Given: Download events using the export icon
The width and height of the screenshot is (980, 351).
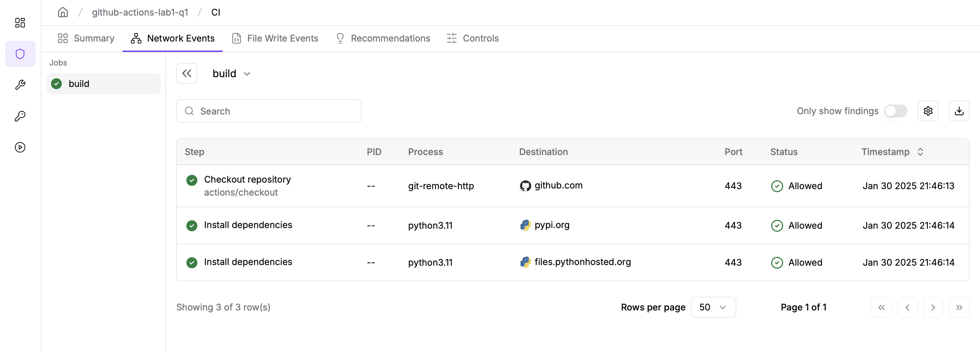Looking at the screenshot, I should [959, 111].
